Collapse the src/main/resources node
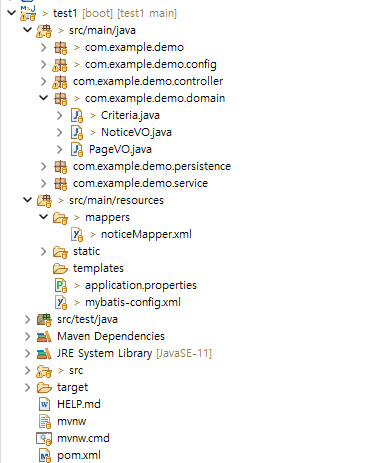The height and width of the screenshot is (463, 369). pyautogui.click(x=27, y=200)
